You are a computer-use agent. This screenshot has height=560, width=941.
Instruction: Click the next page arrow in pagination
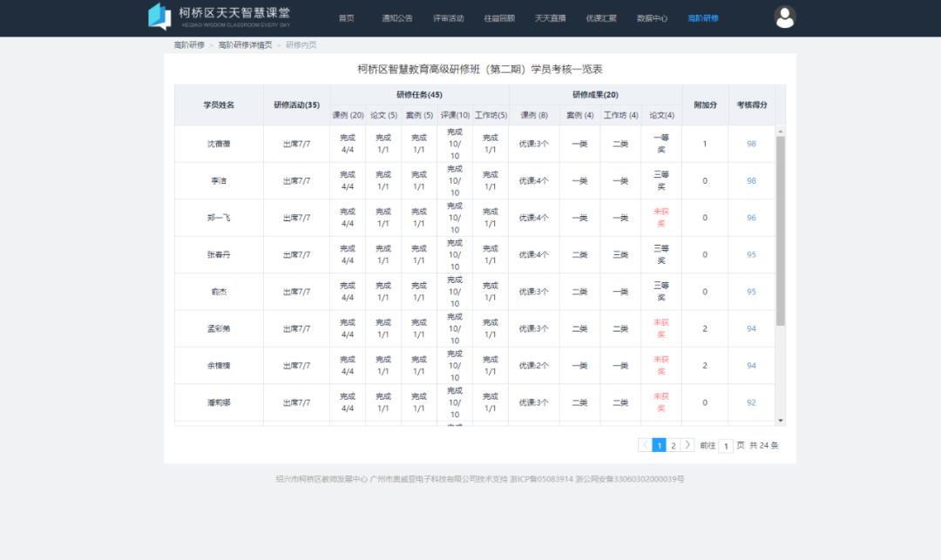(687, 444)
